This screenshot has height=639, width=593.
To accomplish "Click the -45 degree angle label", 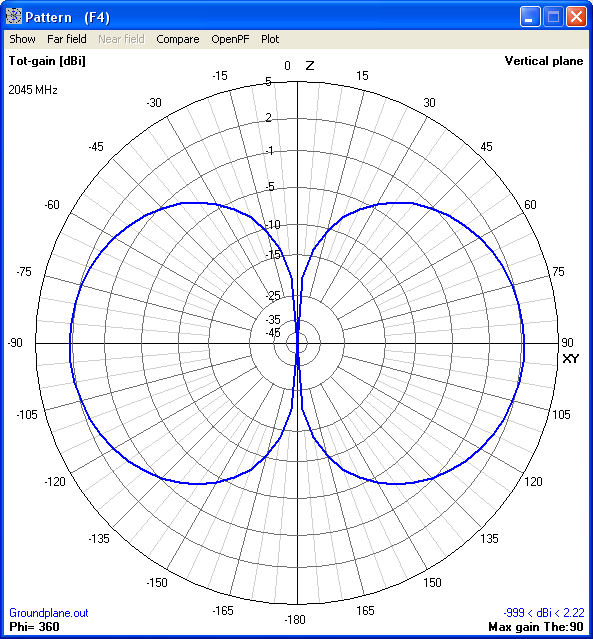I will [96, 147].
